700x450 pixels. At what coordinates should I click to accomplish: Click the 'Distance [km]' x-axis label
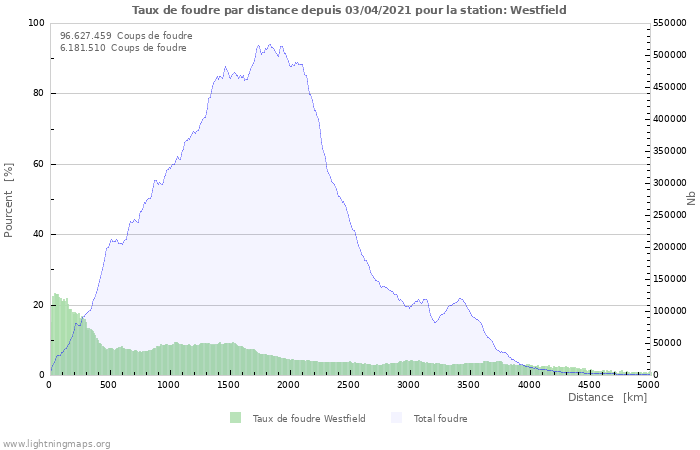[607, 397]
